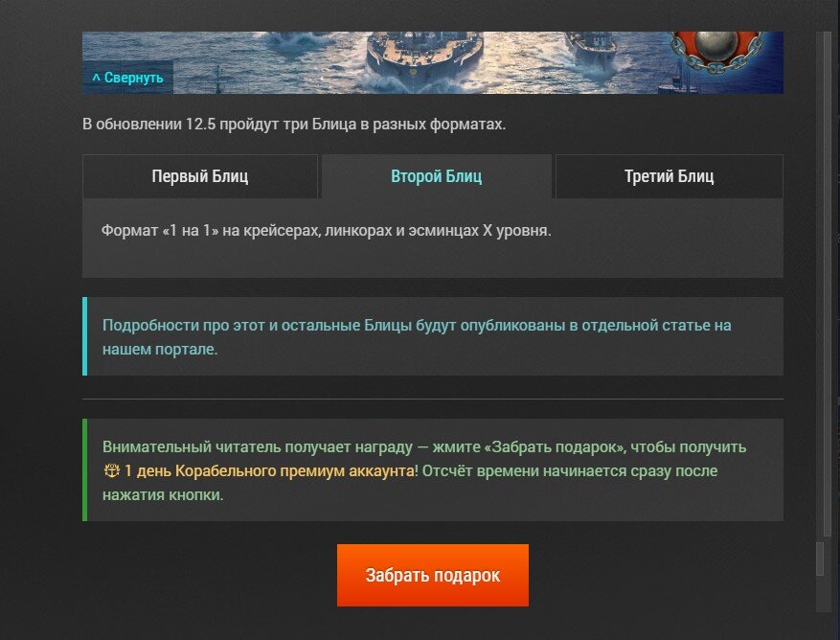The height and width of the screenshot is (640, 840).
Task: Click the blue Подробности info note
Action: (433, 336)
